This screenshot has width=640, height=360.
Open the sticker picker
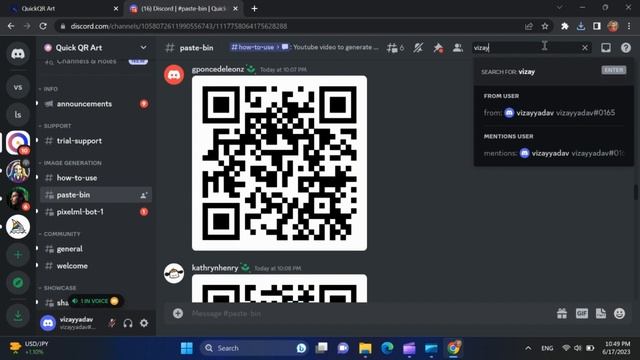[601, 313]
